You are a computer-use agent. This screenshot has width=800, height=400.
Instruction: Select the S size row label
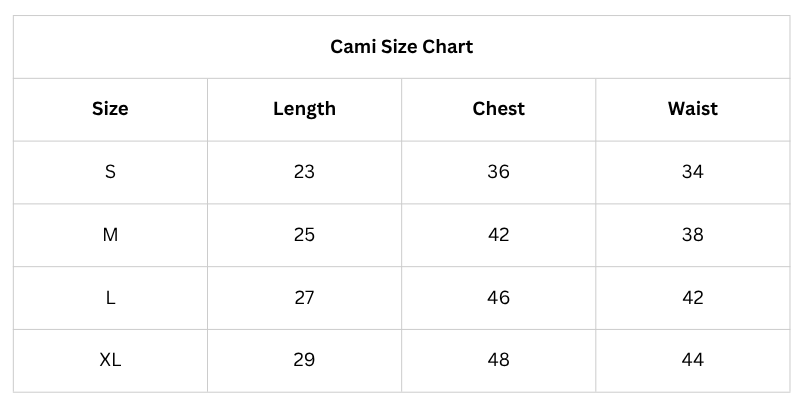pyautogui.click(x=110, y=171)
